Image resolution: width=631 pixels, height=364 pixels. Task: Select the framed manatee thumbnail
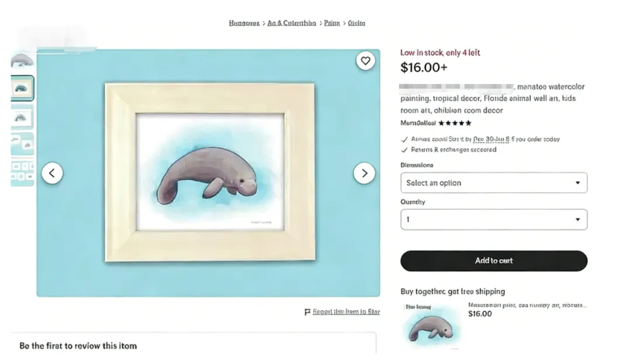click(x=22, y=88)
